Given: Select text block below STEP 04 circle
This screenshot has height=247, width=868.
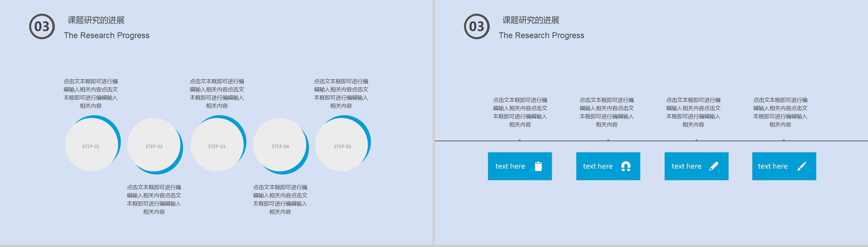Looking at the screenshot, I should tap(280, 200).
